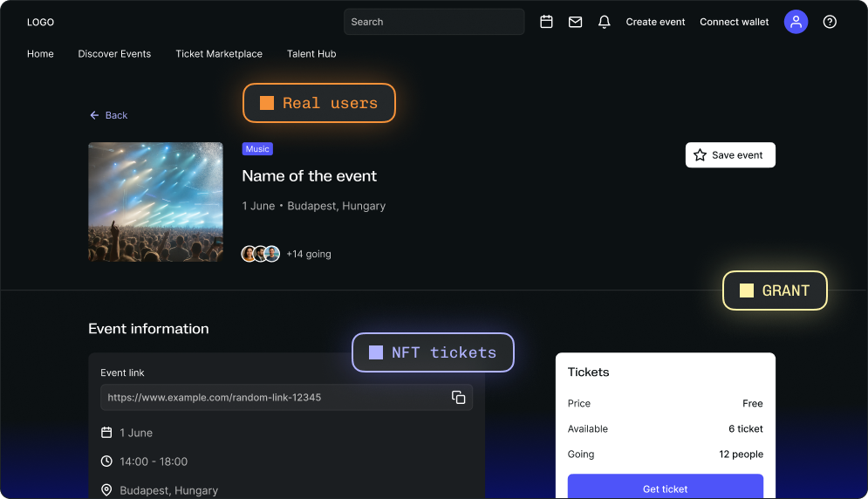Open the notifications bell
This screenshot has height=499, width=868.
pos(604,22)
